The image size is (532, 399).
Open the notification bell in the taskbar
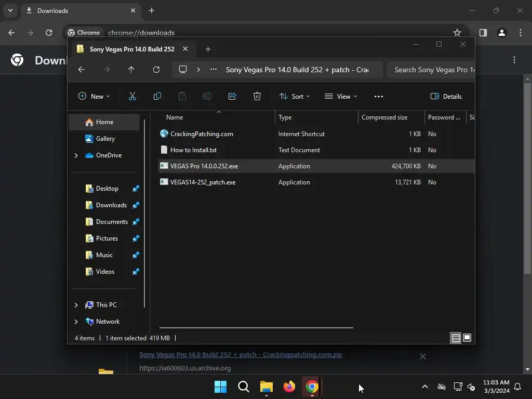pos(518,387)
